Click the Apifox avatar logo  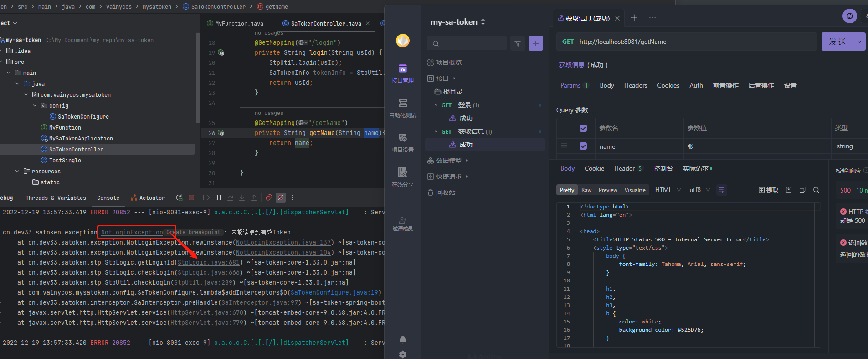403,41
